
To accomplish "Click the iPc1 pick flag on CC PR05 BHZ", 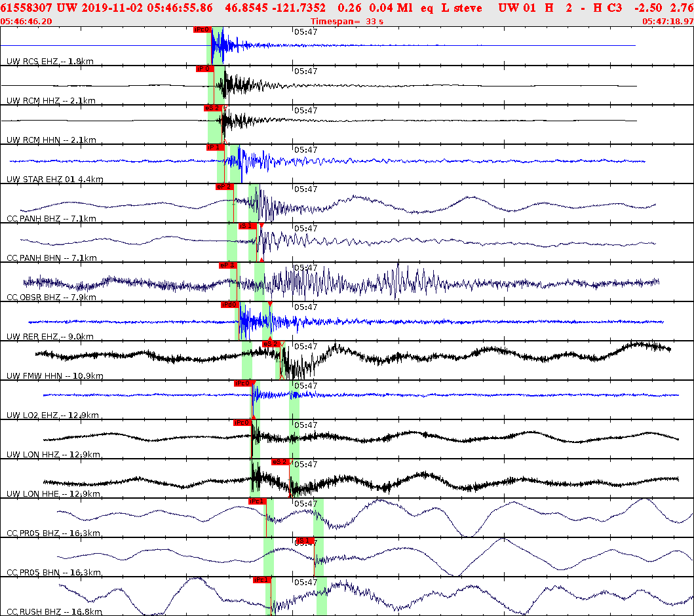I will click(257, 502).
